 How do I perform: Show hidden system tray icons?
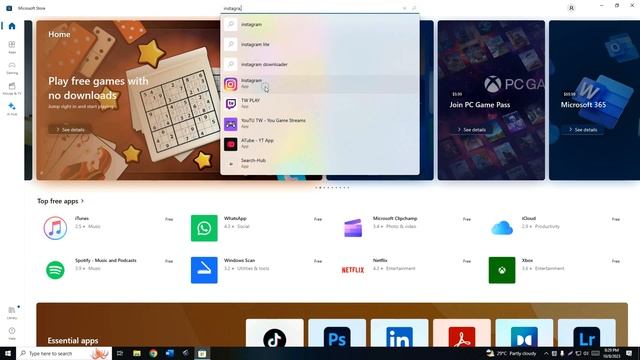(546, 353)
